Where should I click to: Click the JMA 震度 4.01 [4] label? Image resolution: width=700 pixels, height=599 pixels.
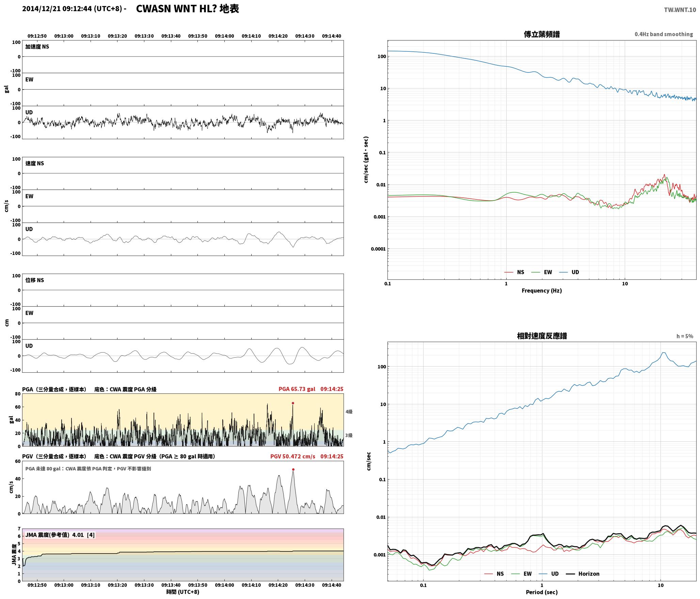[60, 535]
